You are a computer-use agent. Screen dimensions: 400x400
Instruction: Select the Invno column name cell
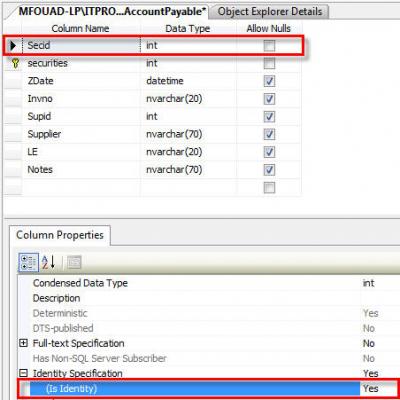point(82,99)
